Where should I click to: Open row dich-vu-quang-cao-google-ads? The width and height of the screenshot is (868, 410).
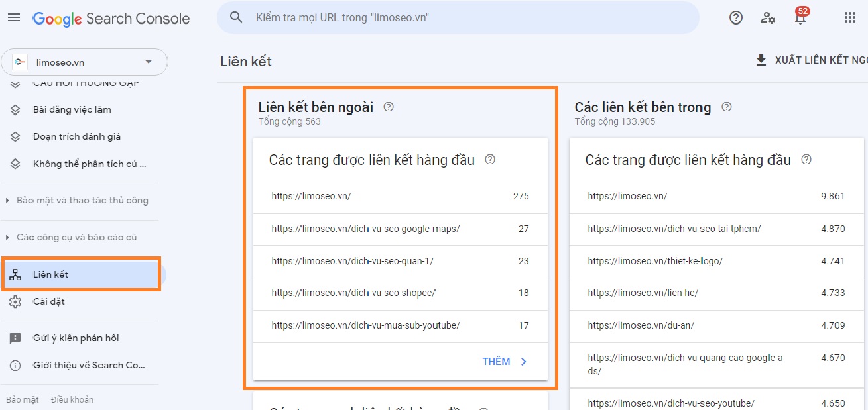coord(717,364)
